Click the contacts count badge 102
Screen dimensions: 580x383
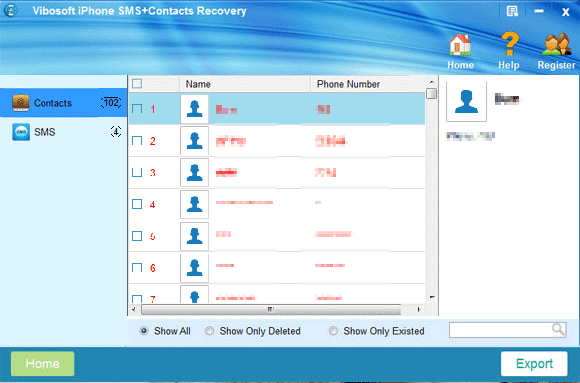[111, 103]
